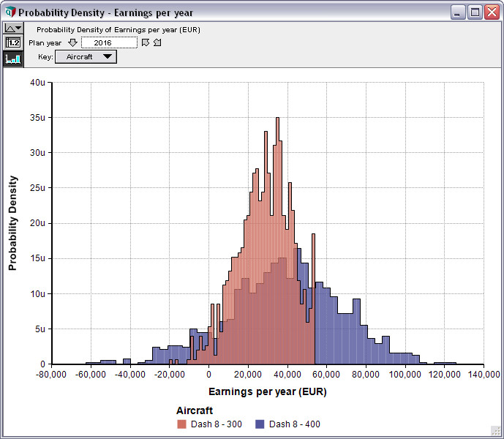Click the X-axis title Earnings per year (EUR)
The image size is (504, 439).
pos(268,391)
